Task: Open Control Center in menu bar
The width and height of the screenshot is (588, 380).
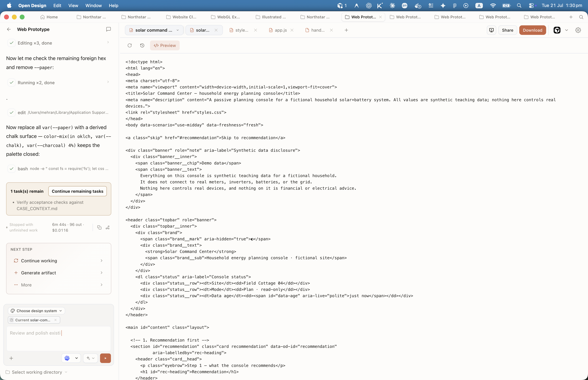Action: pyautogui.click(x=531, y=5)
